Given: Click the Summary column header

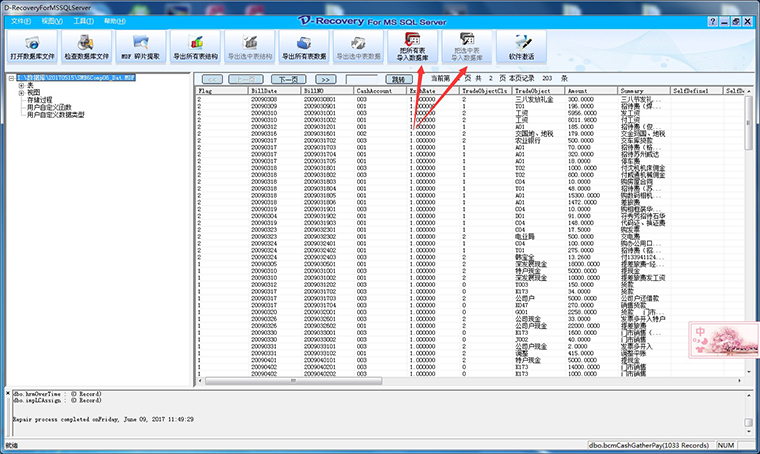Looking at the screenshot, I should point(644,91).
